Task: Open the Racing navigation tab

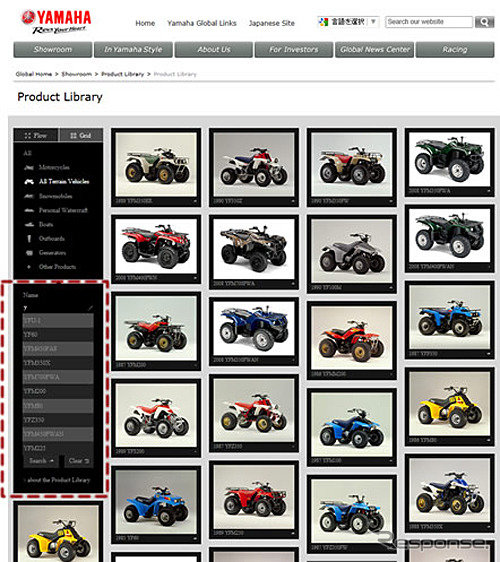Action: 455,49
